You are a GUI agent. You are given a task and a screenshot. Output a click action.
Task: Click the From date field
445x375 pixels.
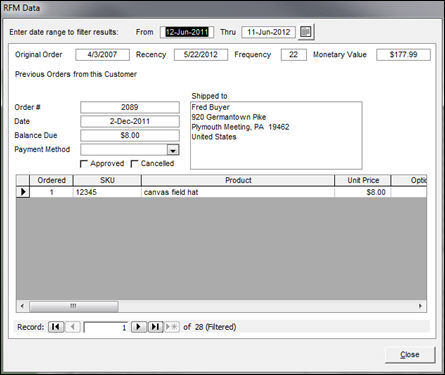(x=187, y=32)
